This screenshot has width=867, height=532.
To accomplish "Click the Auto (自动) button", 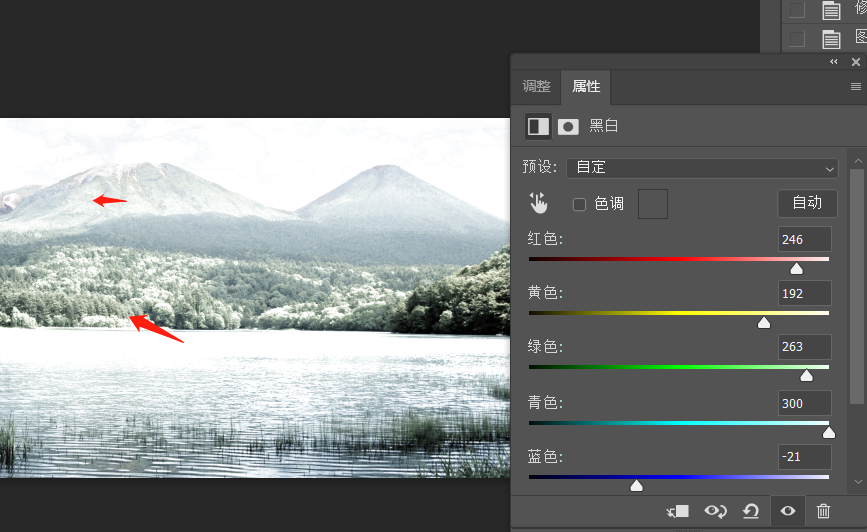I will pyautogui.click(x=807, y=203).
